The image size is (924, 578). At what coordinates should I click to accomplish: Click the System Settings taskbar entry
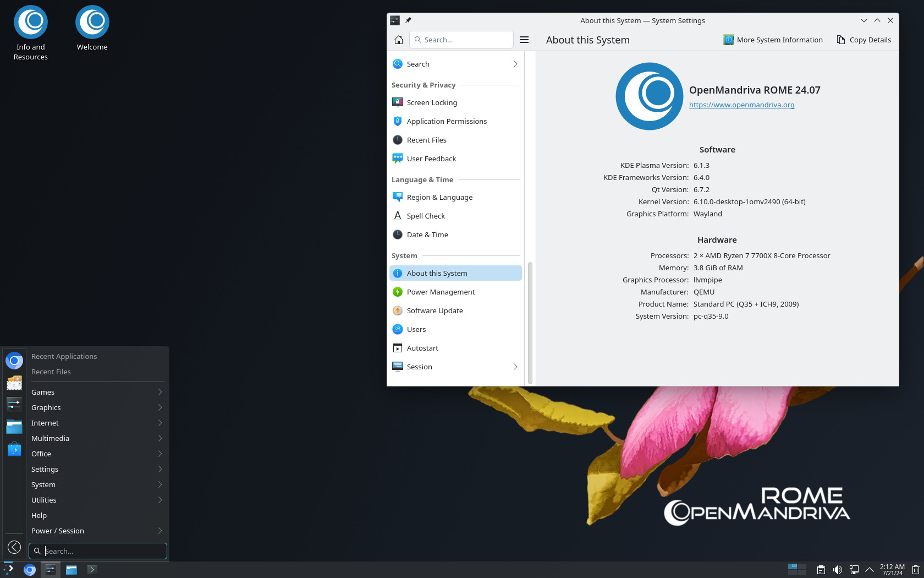[x=51, y=569]
